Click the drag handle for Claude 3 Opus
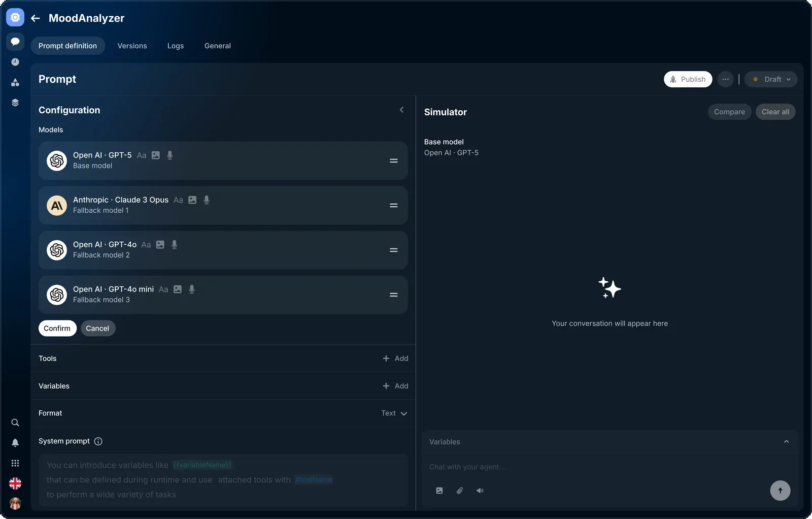The image size is (812, 519). tap(393, 205)
